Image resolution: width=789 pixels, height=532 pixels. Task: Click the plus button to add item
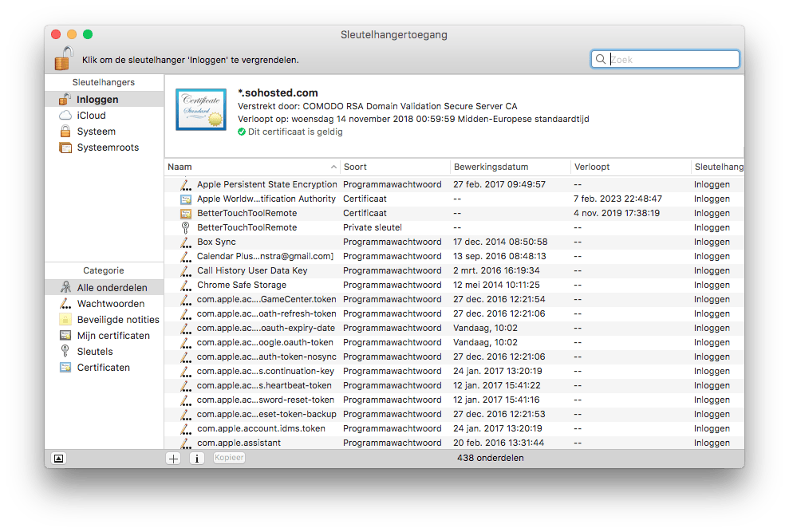[173, 459]
